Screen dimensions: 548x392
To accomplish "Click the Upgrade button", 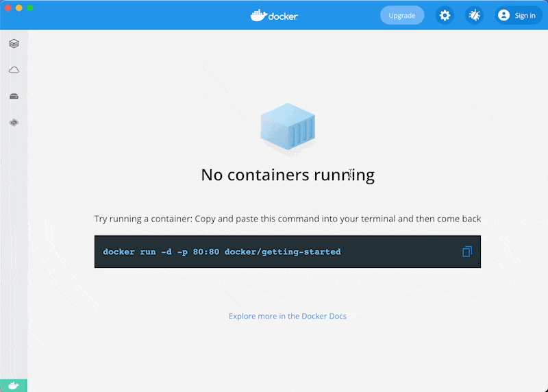I will tap(402, 15).
